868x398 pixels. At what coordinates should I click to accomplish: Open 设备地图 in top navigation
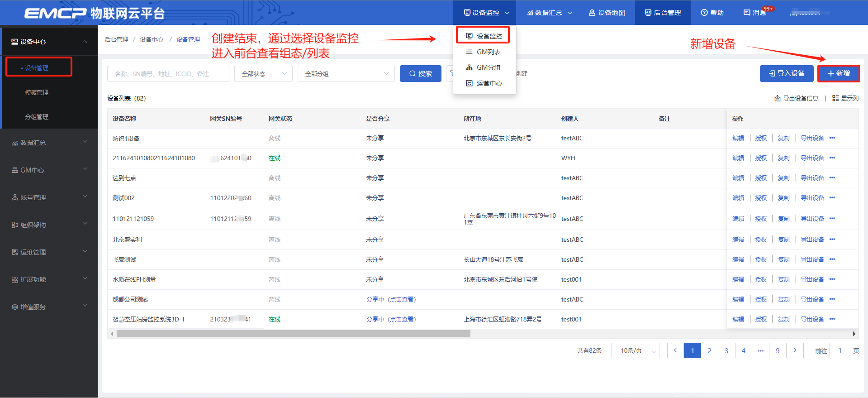(x=607, y=13)
